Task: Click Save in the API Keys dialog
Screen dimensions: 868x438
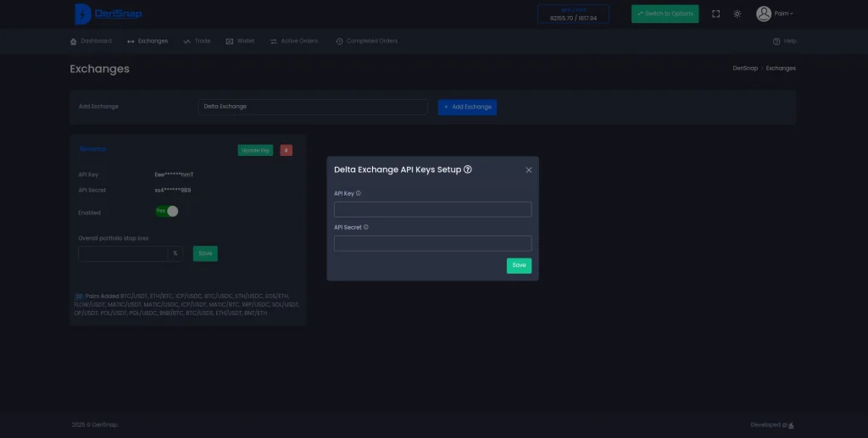Action: [x=519, y=265]
